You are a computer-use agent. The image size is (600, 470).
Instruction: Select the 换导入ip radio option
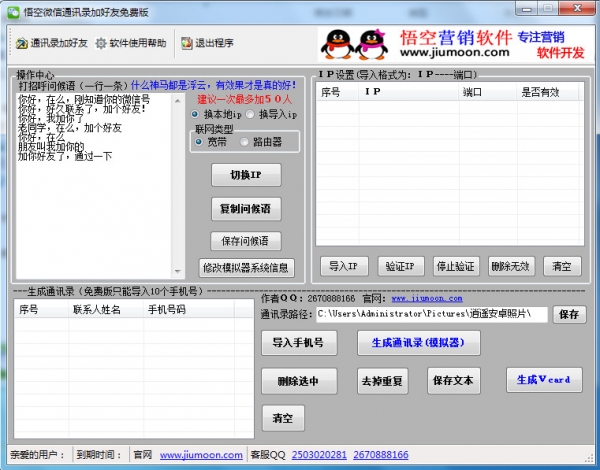(x=252, y=115)
